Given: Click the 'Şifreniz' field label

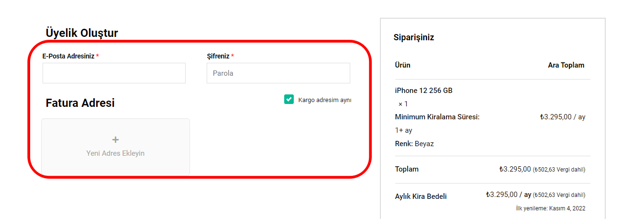Looking at the screenshot, I should [218, 56].
